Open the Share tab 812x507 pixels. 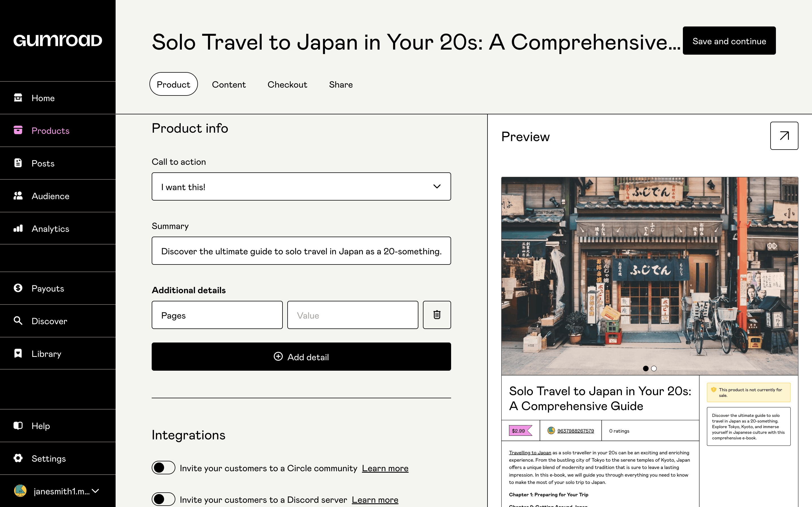[x=341, y=84]
